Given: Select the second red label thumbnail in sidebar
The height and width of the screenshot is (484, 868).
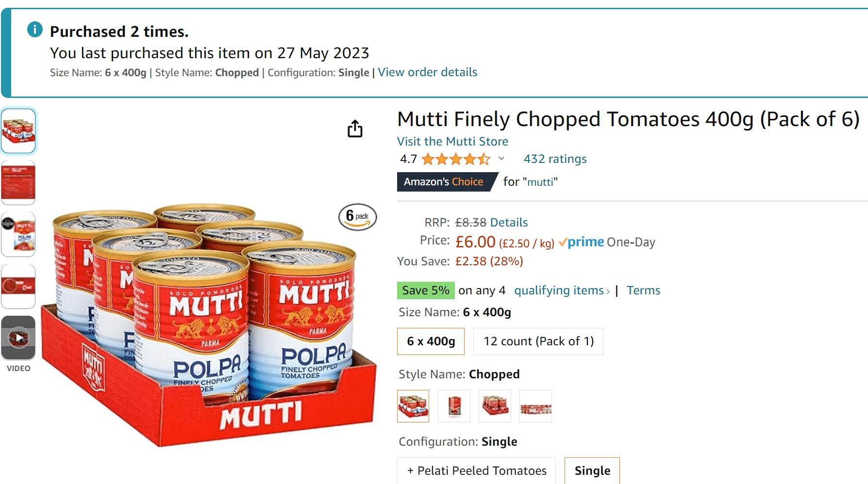Looking at the screenshot, I should tap(18, 183).
